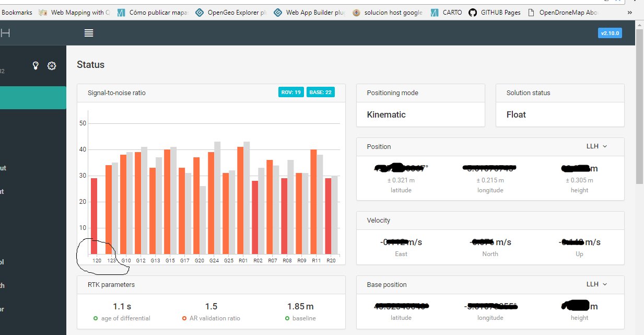Open the Web App Builder plug bookmark
644x335 pixels.
pyautogui.click(x=309, y=13)
